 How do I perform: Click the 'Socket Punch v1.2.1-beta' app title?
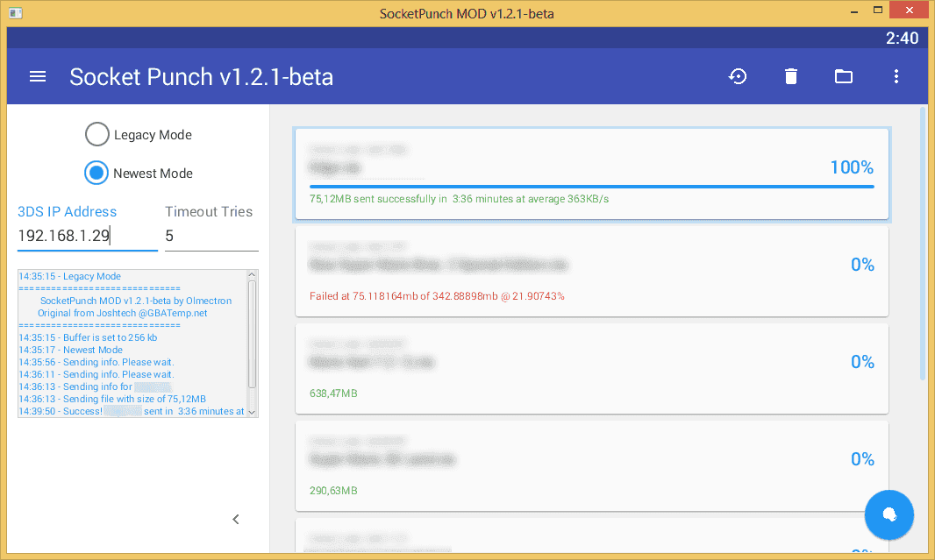(x=201, y=77)
